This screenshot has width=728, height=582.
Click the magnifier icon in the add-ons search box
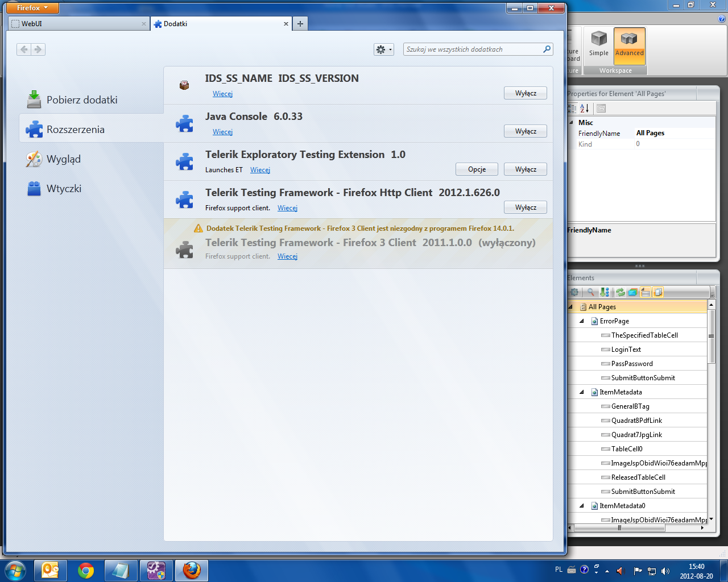coord(547,49)
